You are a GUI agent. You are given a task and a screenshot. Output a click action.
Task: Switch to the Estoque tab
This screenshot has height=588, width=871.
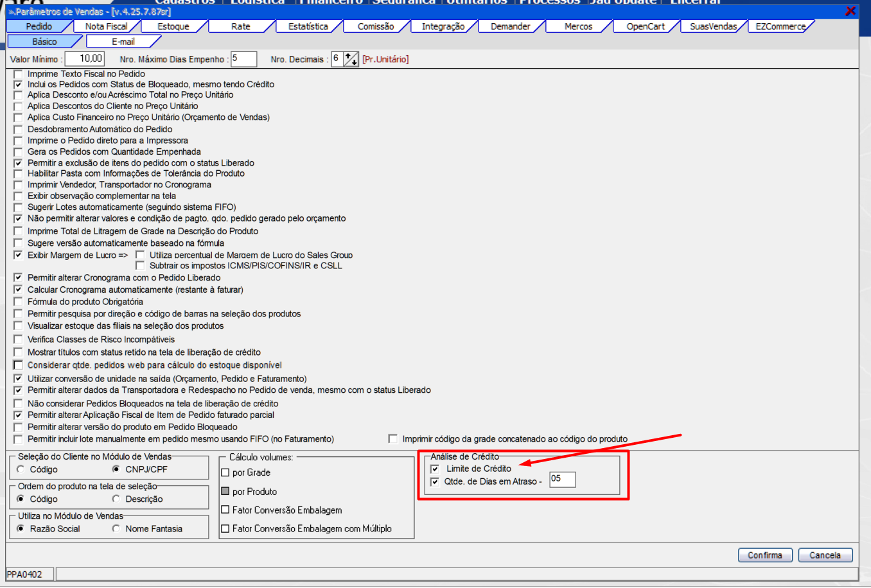pyautogui.click(x=173, y=26)
